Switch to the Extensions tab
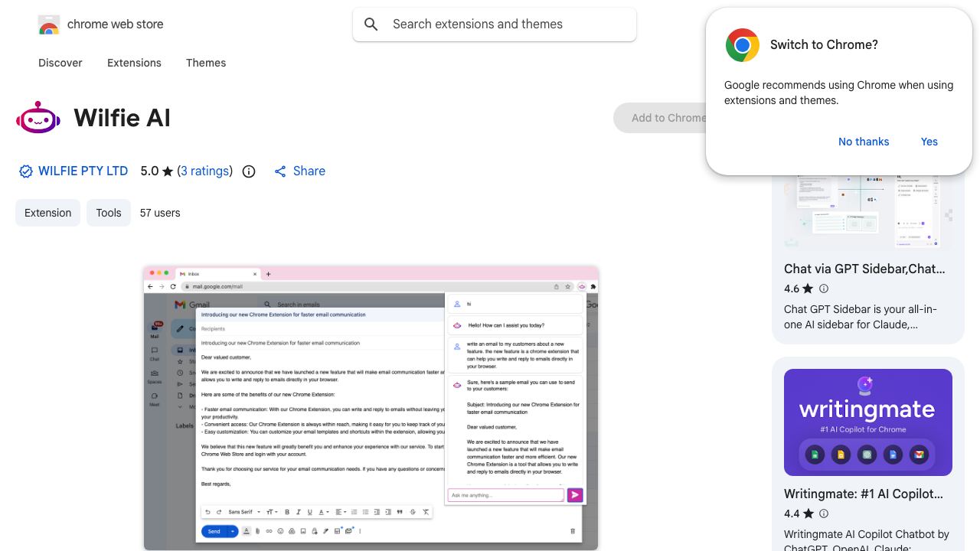Image resolution: width=980 pixels, height=551 pixels. 134,63
